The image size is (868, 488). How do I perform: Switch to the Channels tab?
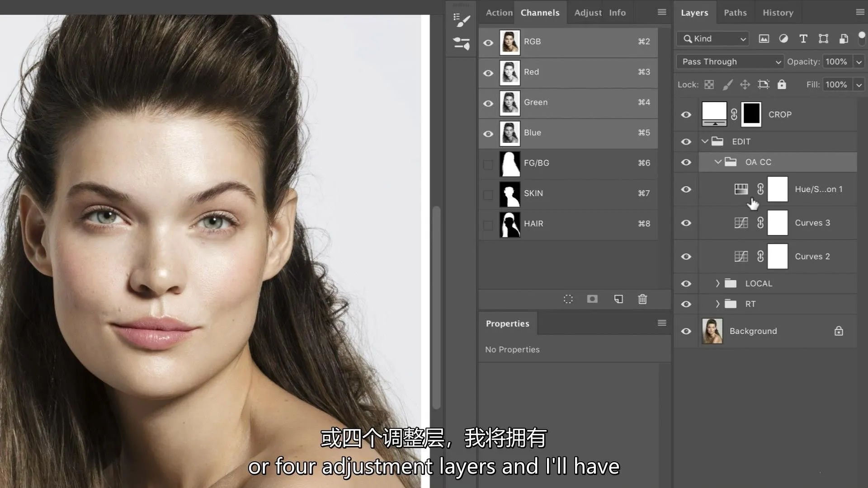coord(540,12)
